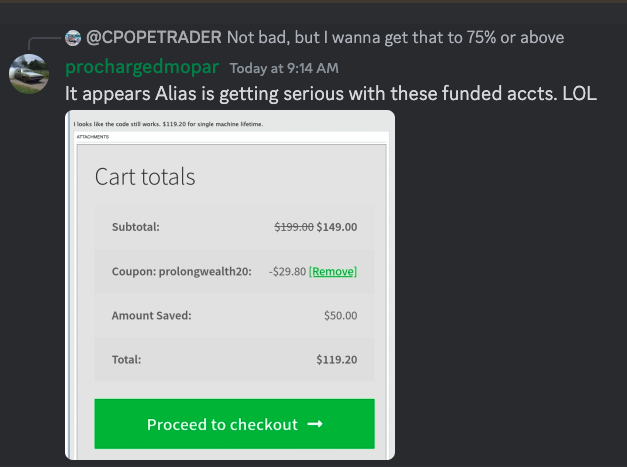Click the "It appears Alias is getting serious" message
This screenshot has width=627, height=467.
pyautogui.click(x=330, y=93)
